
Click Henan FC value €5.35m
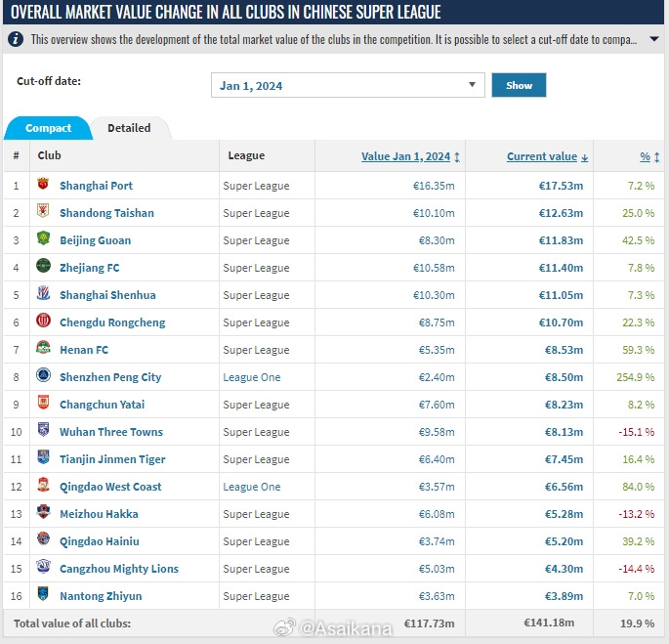point(437,350)
